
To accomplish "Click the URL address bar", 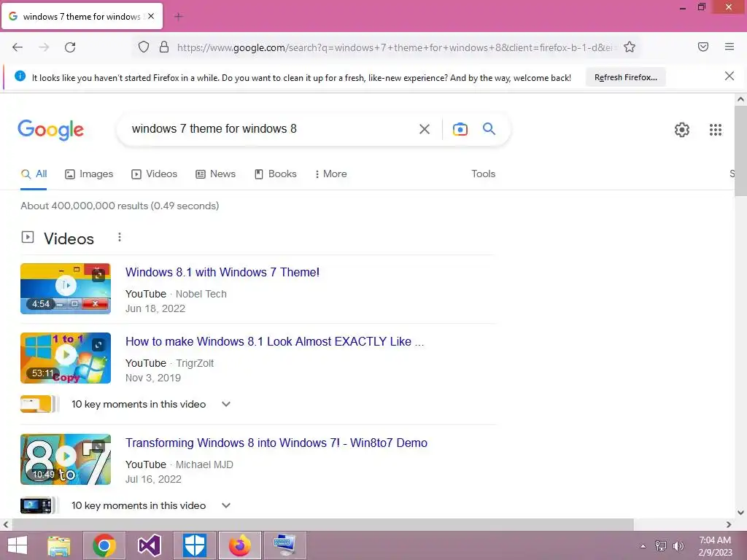I will click(x=395, y=47).
